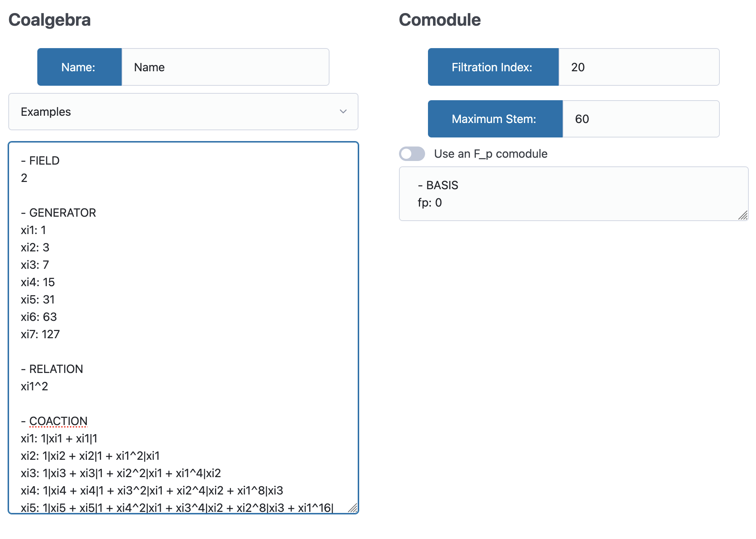756x539 pixels.
Task: Click the Maximum Stem: label
Action: [495, 119]
